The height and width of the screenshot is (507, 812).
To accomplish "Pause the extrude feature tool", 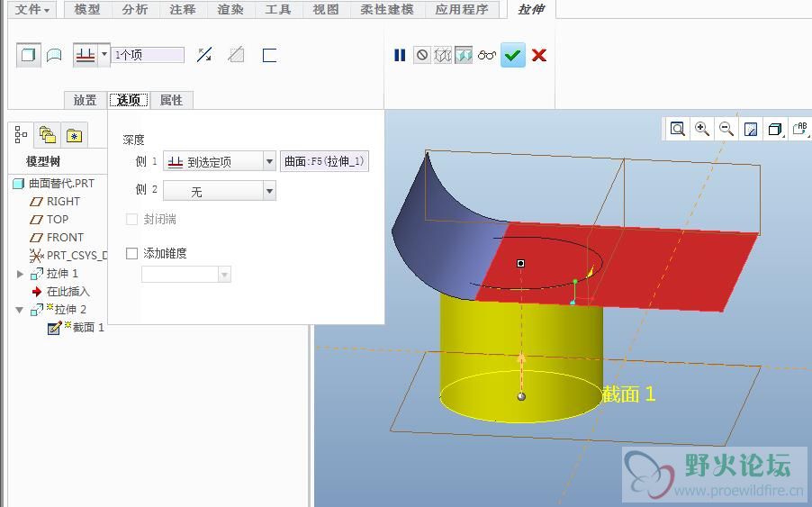I will click(x=400, y=55).
